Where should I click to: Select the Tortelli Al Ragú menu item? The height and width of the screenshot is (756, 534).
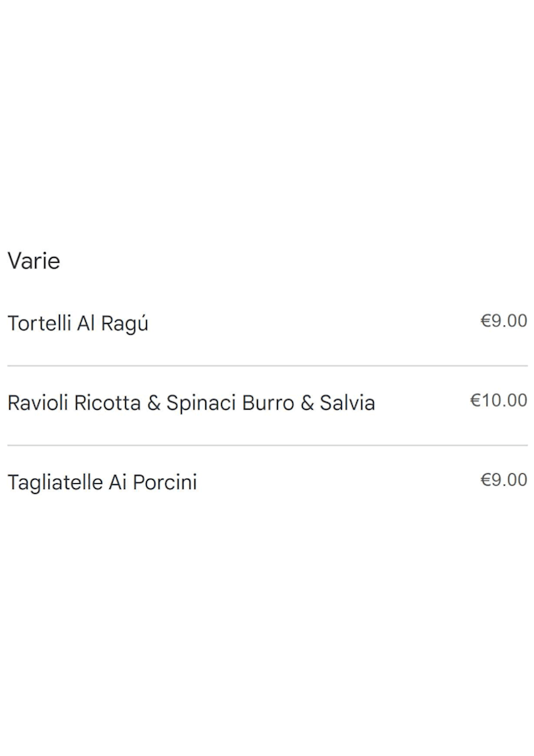pyautogui.click(x=78, y=324)
